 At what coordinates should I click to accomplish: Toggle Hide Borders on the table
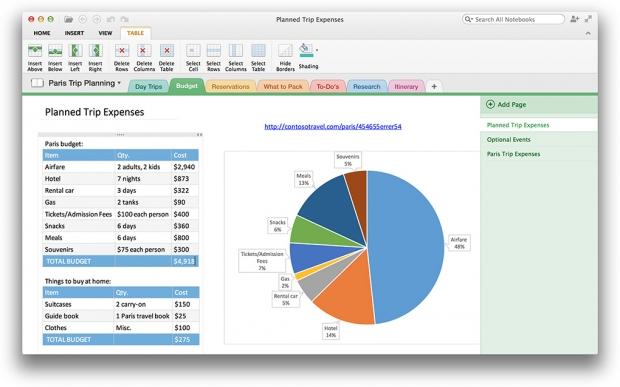285,58
